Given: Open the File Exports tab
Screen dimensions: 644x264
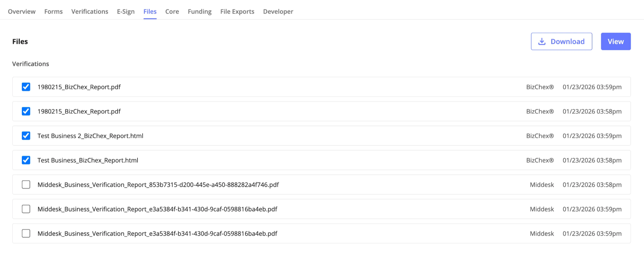Looking at the screenshot, I should point(237,12).
